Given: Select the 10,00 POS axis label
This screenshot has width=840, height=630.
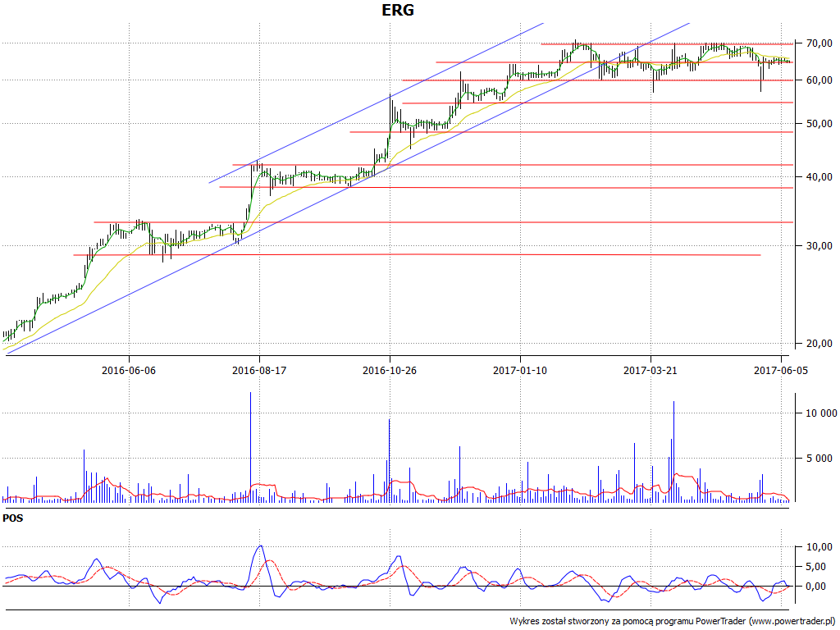Looking at the screenshot, I should (819, 547).
